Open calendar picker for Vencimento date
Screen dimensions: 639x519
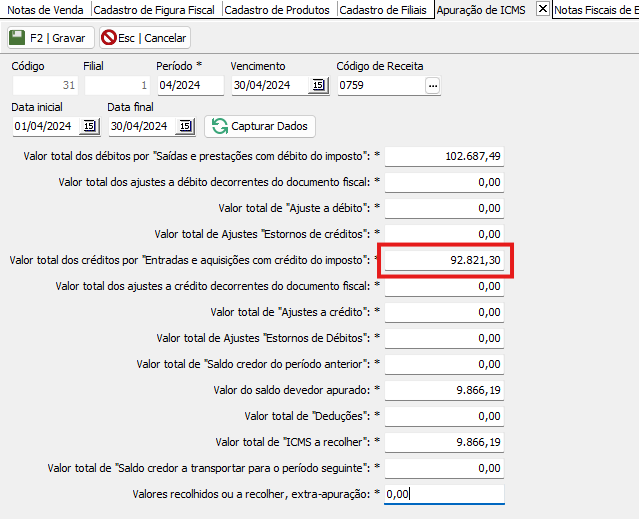pyautogui.click(x=319, y=86)
